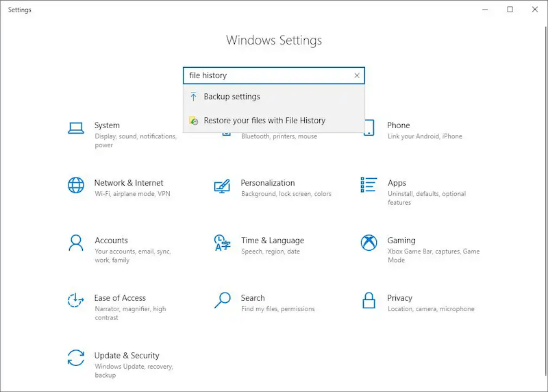Click the Network & Internet globe icon
Viewport: 548px width, 392px height.
[76, 185]
